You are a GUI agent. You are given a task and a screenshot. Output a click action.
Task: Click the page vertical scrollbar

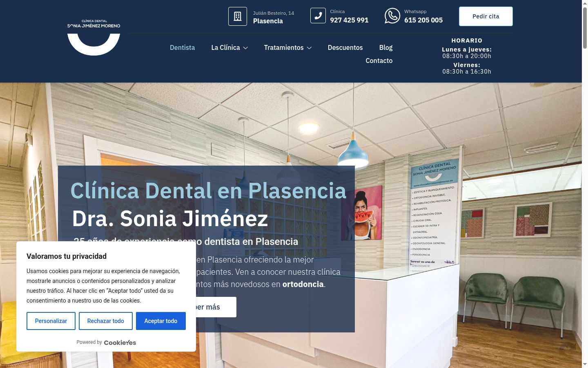pos(585,184)
